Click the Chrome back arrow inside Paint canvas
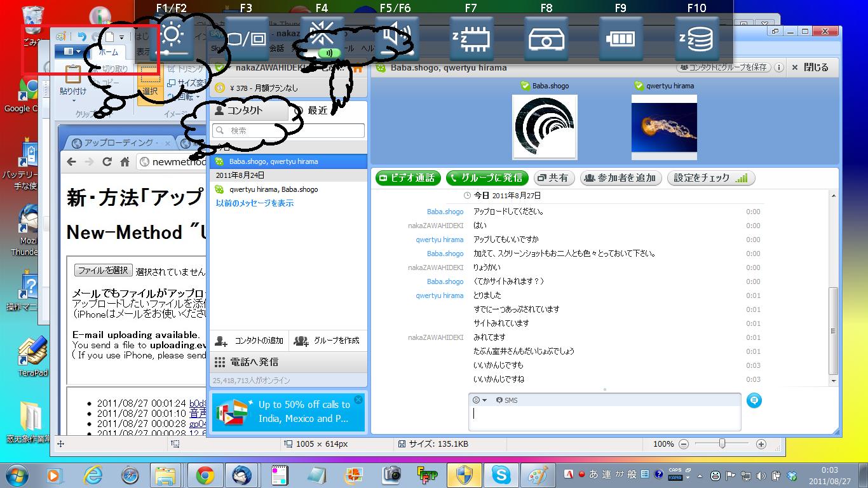The height and width of the screenshot is (488, 868). pos(72,161)
